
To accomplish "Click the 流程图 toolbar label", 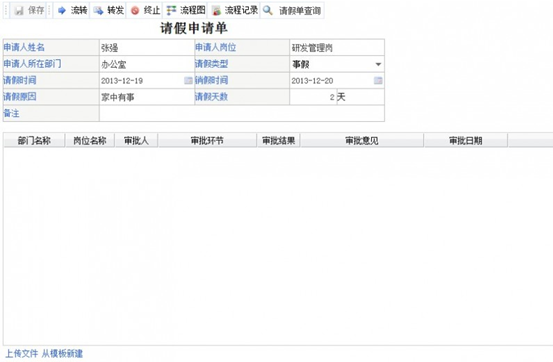I will pos(193,11).
